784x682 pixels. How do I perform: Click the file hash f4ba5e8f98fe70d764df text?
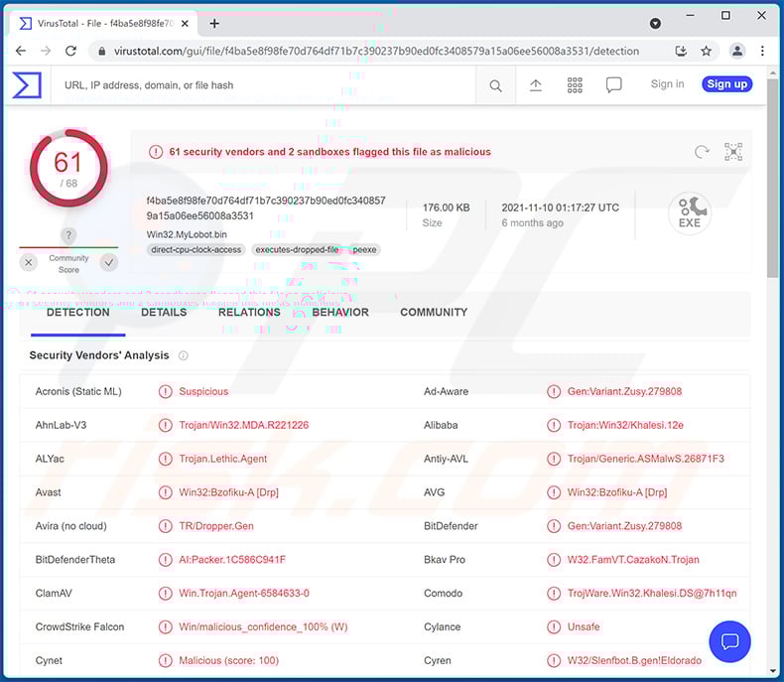tap(266, 208)
